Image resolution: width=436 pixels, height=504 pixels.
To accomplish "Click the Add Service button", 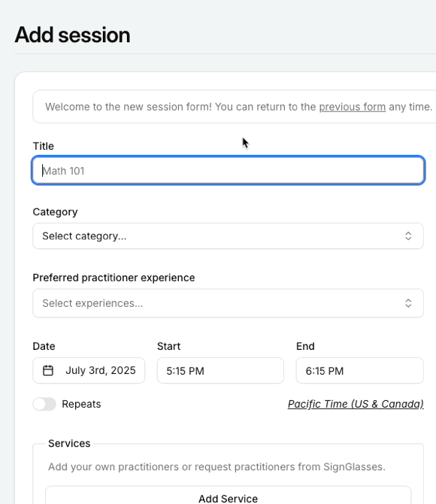I will pyautogui.click(x=228, y=496).
